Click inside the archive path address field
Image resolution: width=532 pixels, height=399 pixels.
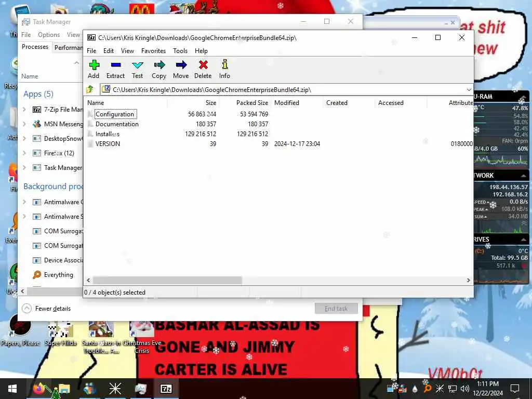[x=283, y=90]
